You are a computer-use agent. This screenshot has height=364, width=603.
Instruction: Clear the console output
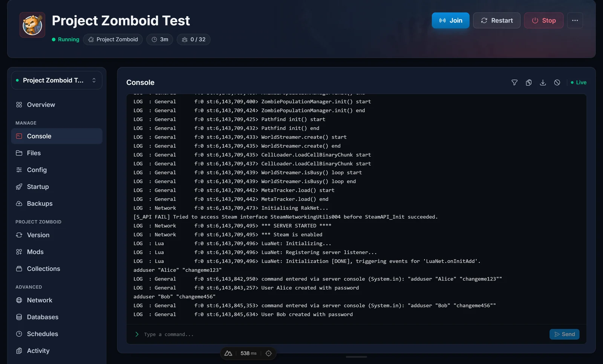coord(557,83)
